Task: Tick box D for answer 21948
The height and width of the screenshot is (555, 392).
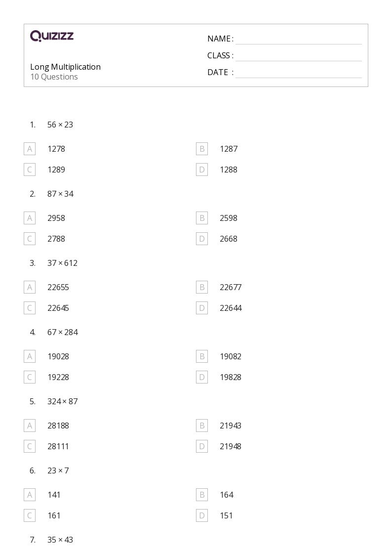Action: click(x=202, y=446)
